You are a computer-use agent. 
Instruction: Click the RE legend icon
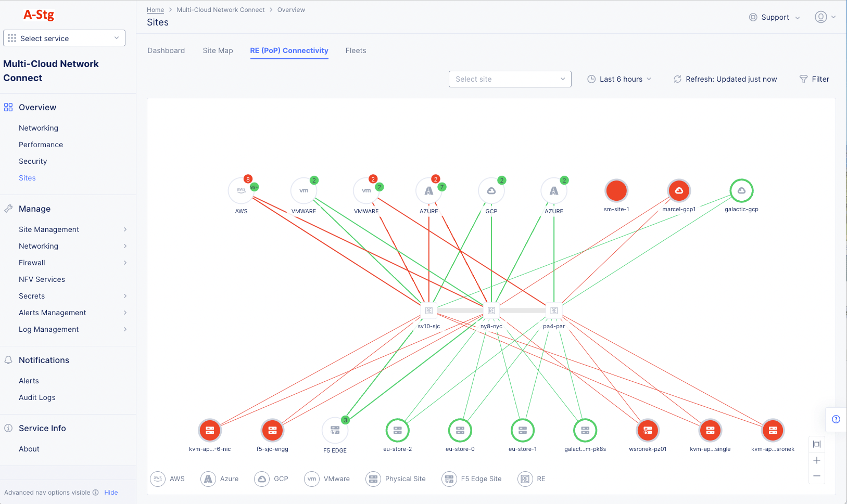click(525, 479)
